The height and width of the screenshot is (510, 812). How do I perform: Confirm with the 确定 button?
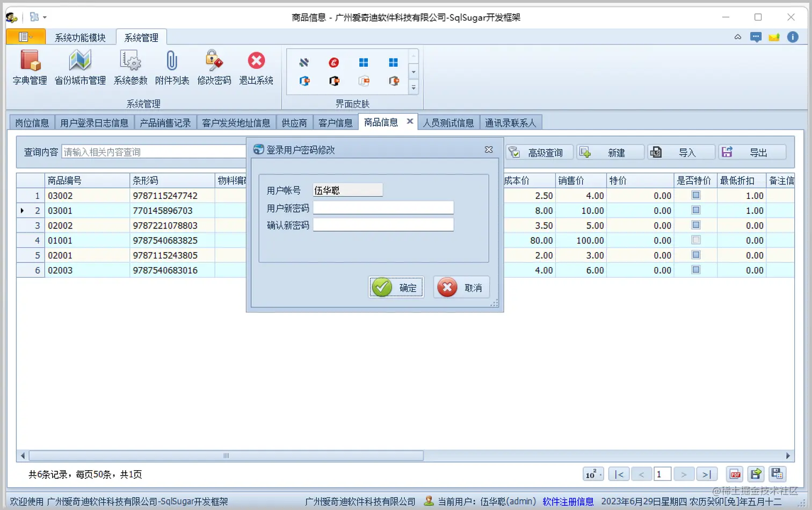[x=396, y=288]
